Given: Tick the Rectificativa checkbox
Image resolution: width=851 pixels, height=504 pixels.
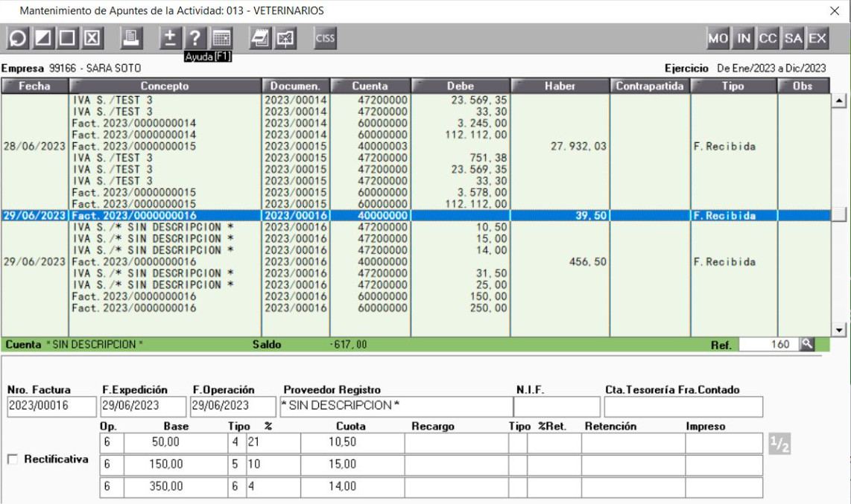Looking at the screenshot, I should (13, 459).
